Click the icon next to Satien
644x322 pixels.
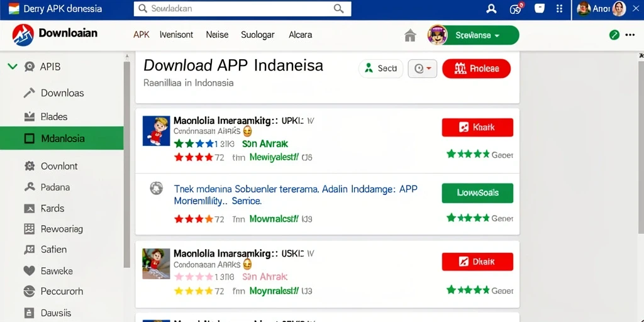(29, 249)
